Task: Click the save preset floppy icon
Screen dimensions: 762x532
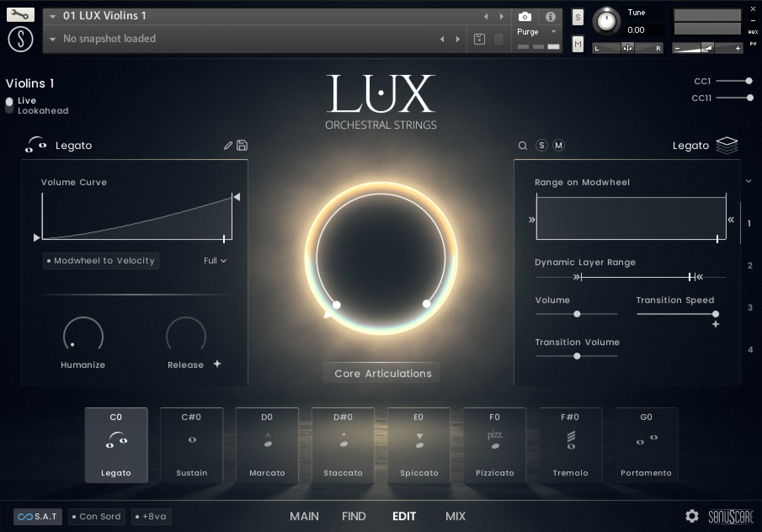Action: click(x=242, y=146)
